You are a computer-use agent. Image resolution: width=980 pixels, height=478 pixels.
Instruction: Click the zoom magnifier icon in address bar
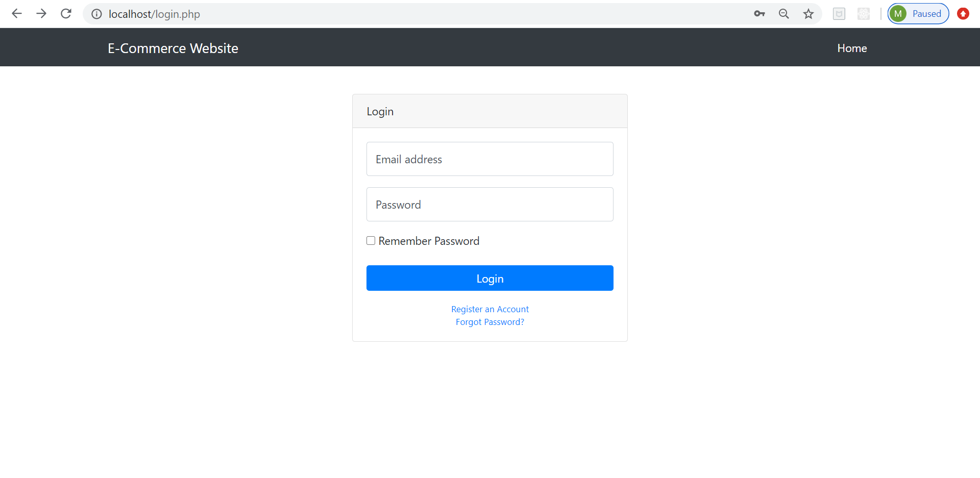784,14
